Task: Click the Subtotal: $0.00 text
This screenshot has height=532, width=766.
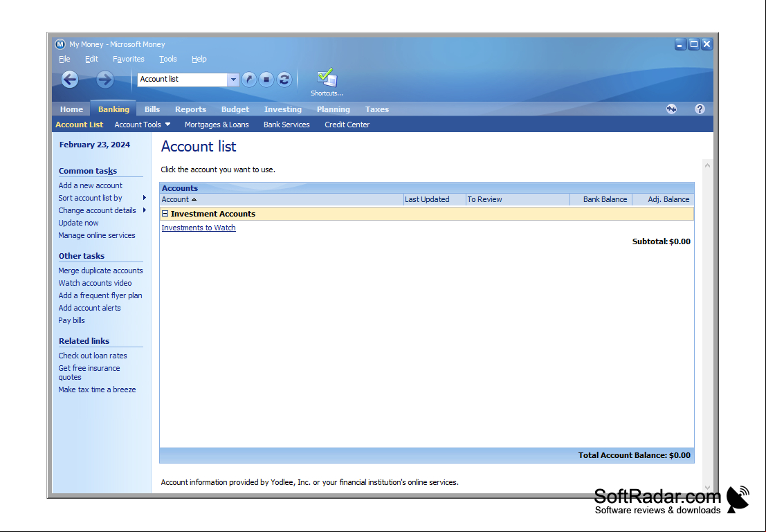Action: 661,241
